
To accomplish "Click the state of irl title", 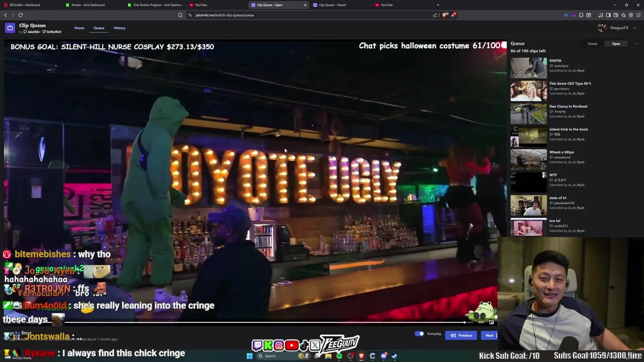I will click(x=557, y=198).
